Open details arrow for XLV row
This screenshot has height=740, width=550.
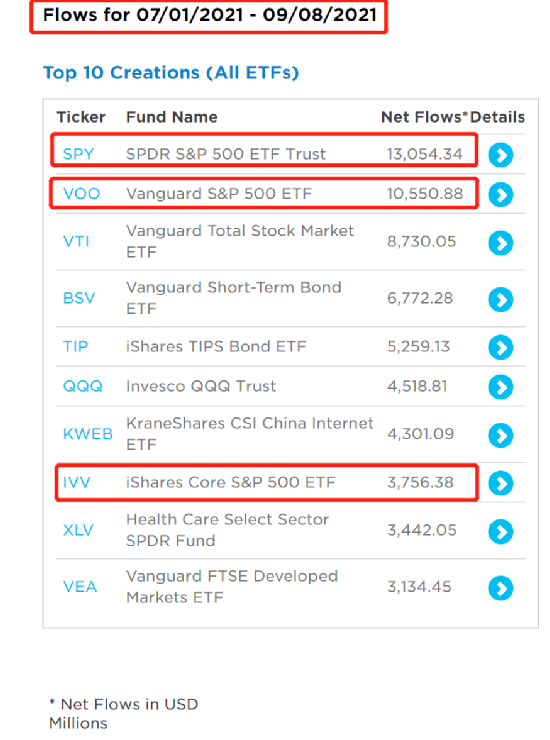point(500,531)
